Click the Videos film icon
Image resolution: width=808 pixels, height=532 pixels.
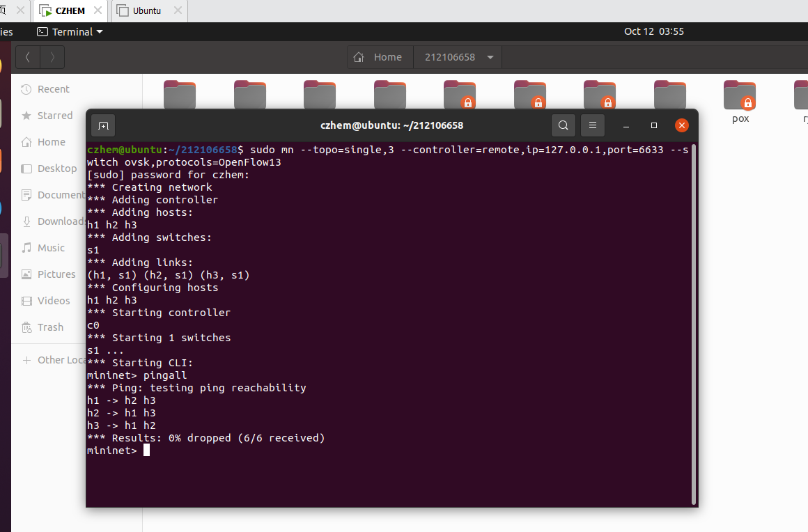point(26,301)
